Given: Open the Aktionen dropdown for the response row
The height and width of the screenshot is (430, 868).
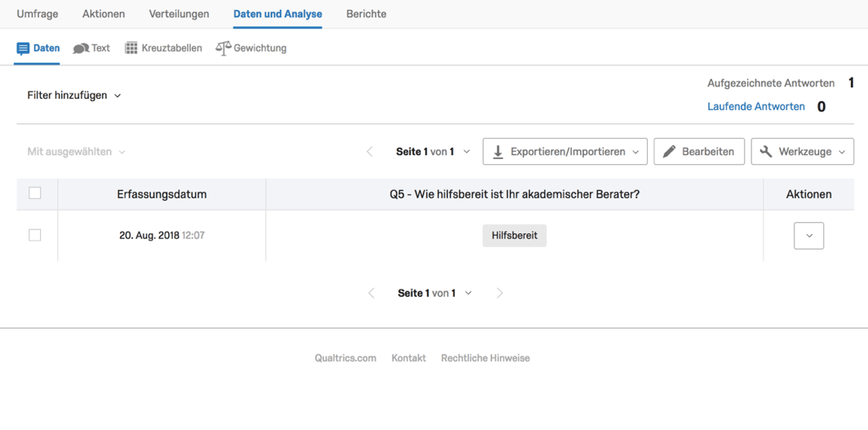Looking at the screenshot, I should 808,236.
